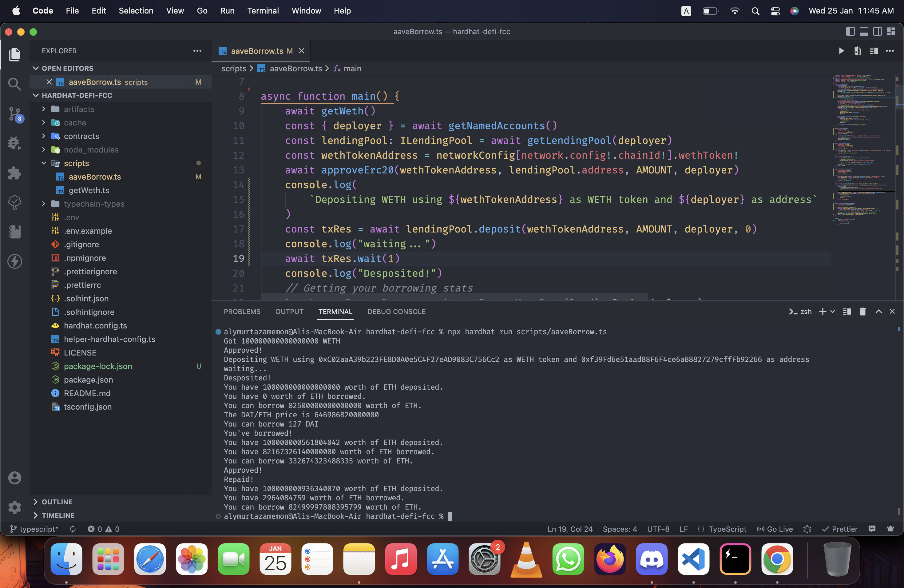Close the terminal panel
The image size is (904, 588).
892,312
